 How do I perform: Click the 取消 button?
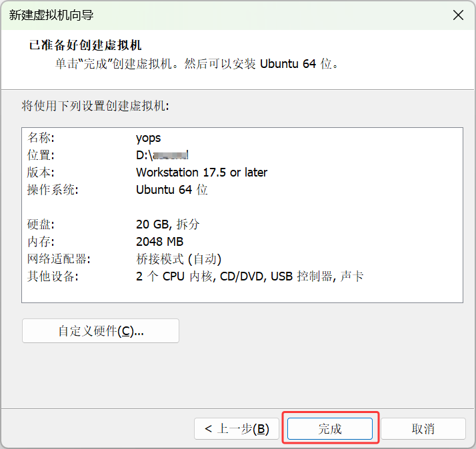pos(423,428)
